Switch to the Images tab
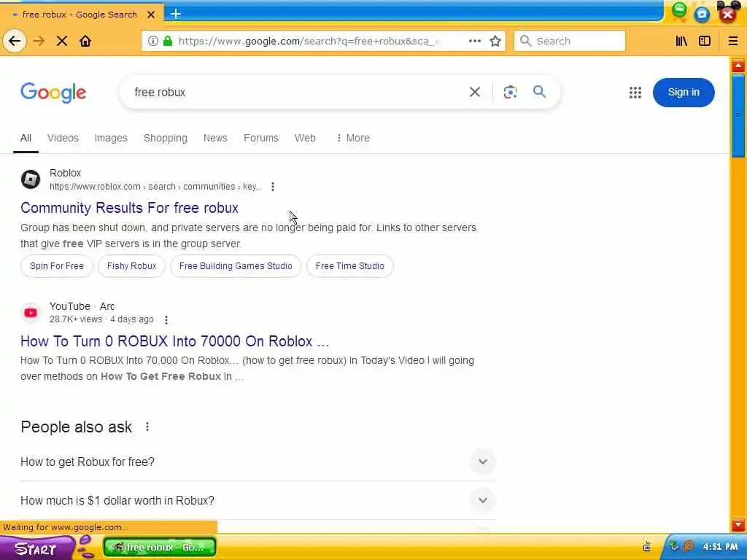This screenshot has width=747, height=560. pyautogui.click(x=111, y=138)
